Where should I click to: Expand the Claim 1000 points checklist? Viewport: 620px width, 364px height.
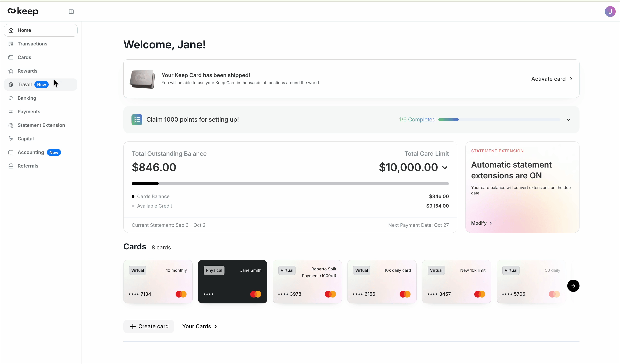point(568,120)
